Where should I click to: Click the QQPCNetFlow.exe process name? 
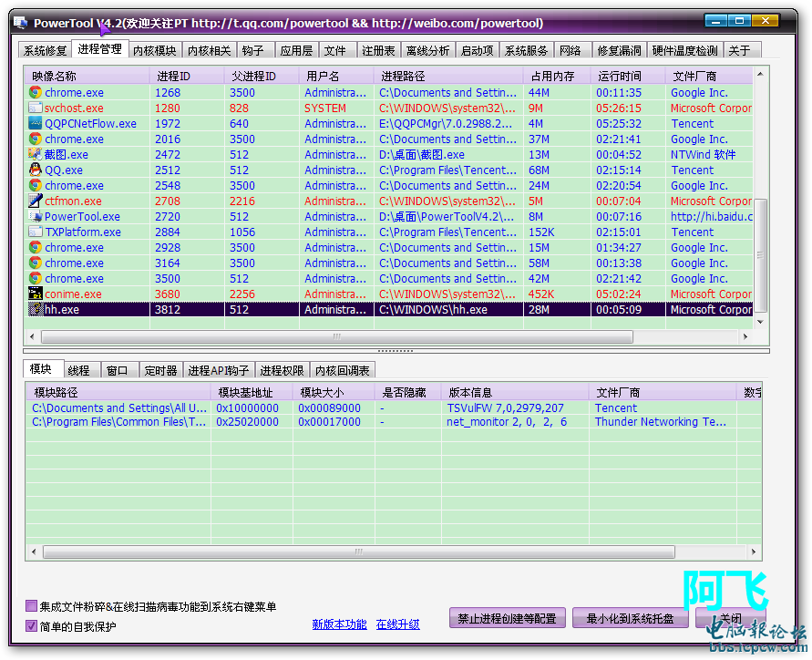(x=90, y=124)
